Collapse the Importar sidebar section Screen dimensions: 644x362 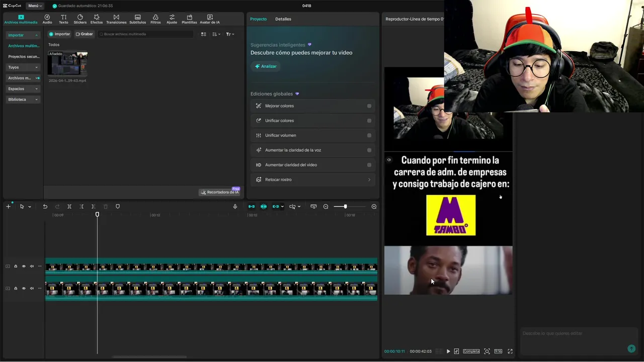click(x=23, y=35)
